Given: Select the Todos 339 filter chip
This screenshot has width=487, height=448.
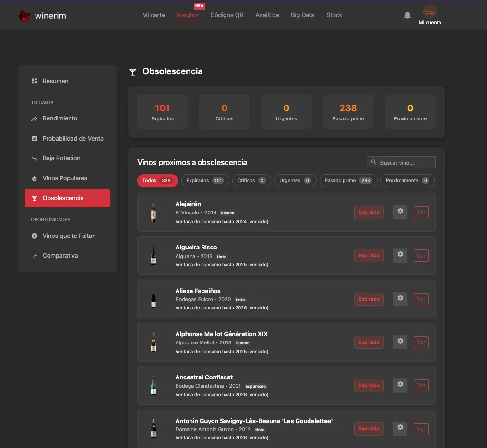Looking at the screenshot, I should pos(157,181).
